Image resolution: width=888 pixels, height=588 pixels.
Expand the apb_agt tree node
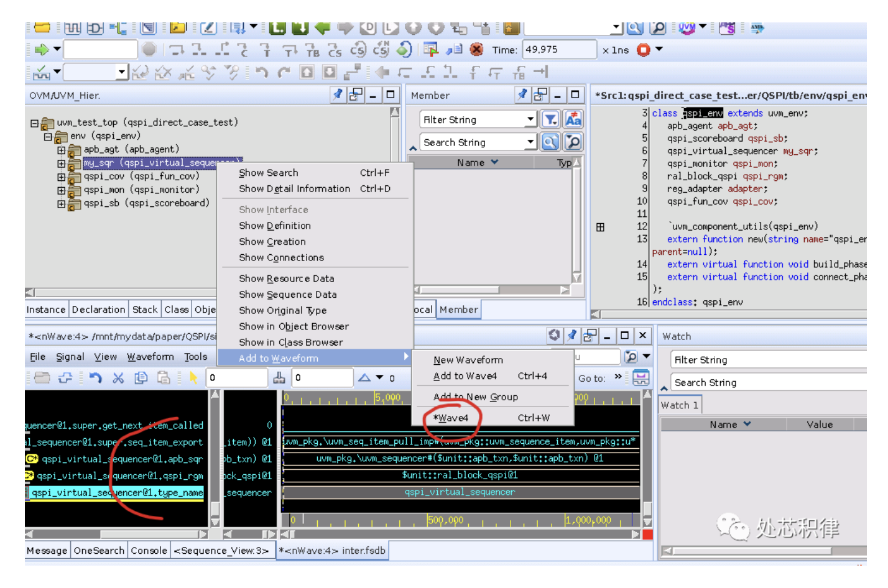(61, 150)
